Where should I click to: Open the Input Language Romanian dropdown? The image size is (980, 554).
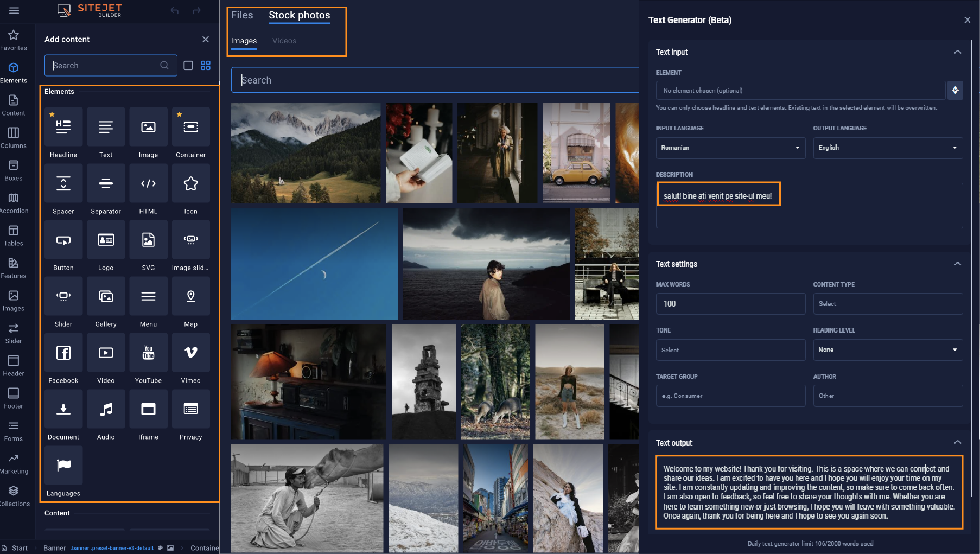[730, 148]
